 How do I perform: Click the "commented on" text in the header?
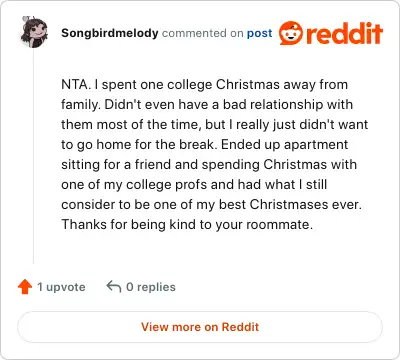click(203, 33)
